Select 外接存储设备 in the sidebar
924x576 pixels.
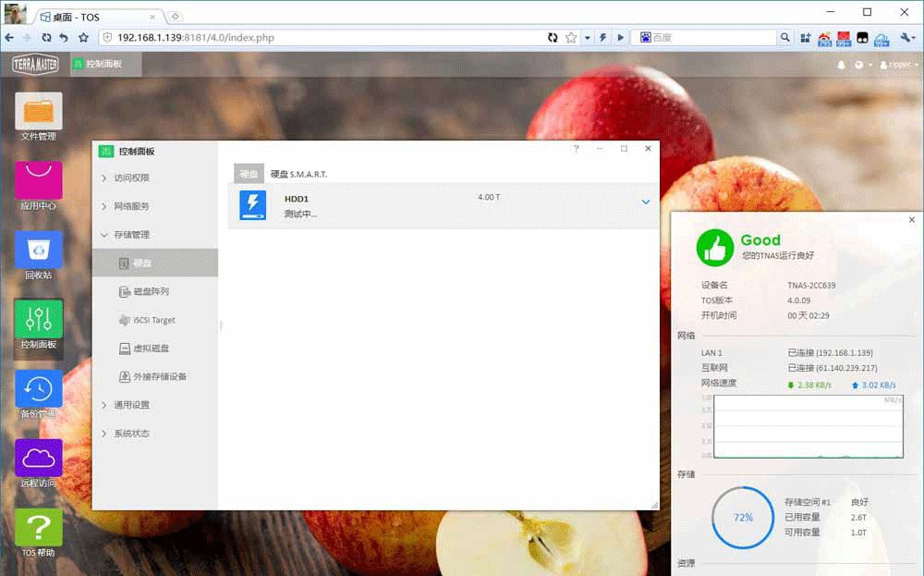pos(160,377)
